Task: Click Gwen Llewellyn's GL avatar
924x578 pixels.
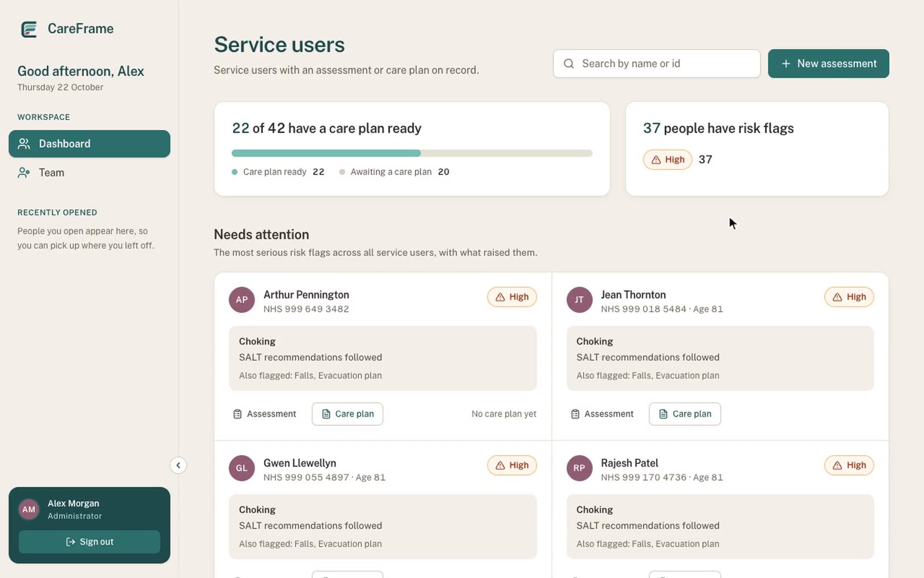Action: [242, 468]
